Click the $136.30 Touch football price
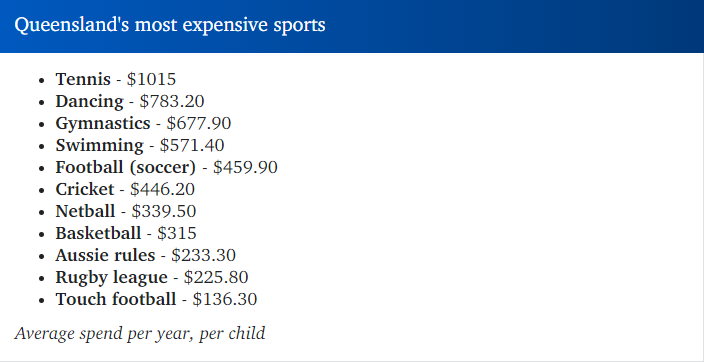This screenshot has height=362, width=704. tap(225, 300)
